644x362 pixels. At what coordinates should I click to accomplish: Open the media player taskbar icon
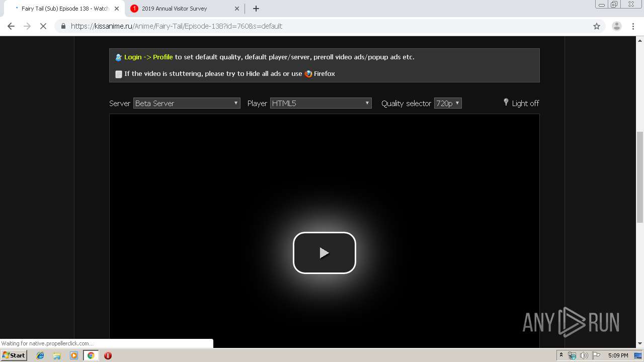tap(74, 355)
